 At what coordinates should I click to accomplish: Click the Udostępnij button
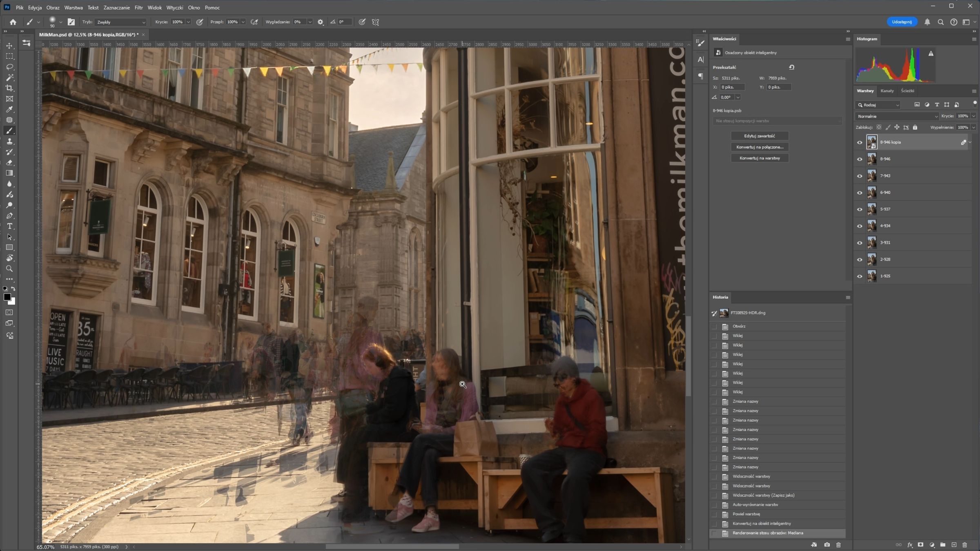point(902,22)
